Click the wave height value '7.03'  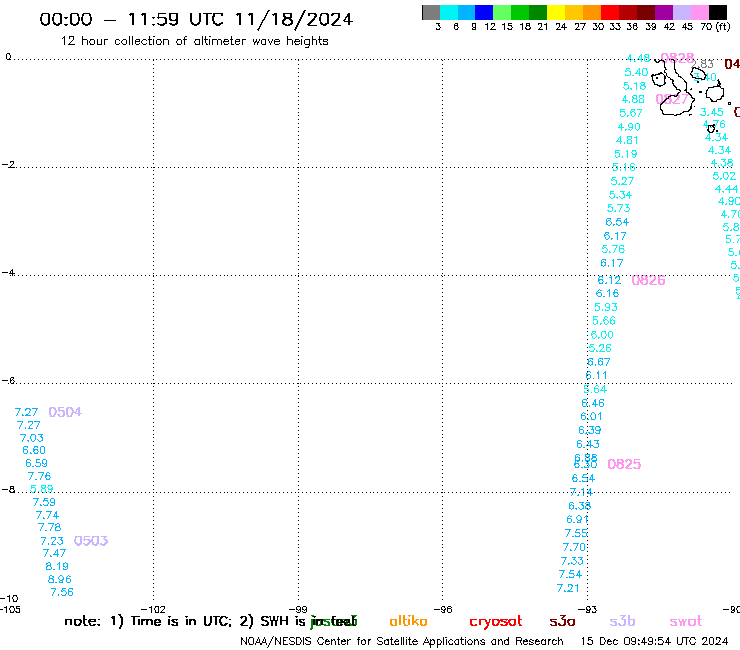coord(32,438)
